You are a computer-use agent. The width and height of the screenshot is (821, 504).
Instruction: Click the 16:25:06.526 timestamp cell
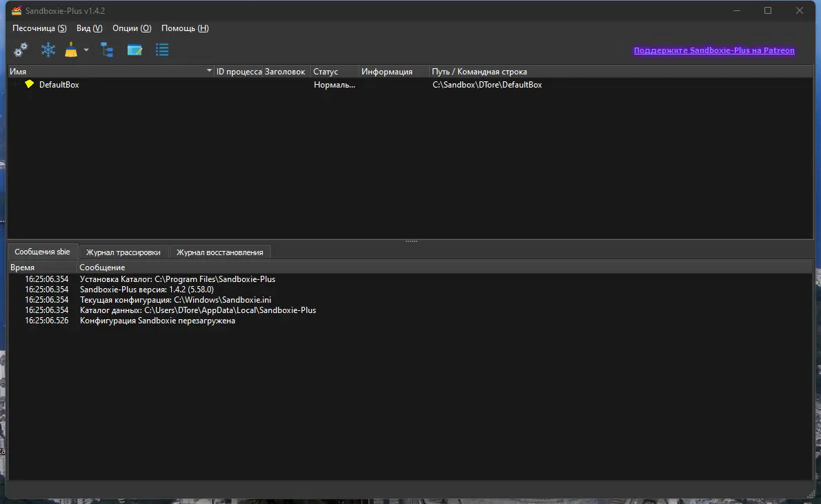47,321
